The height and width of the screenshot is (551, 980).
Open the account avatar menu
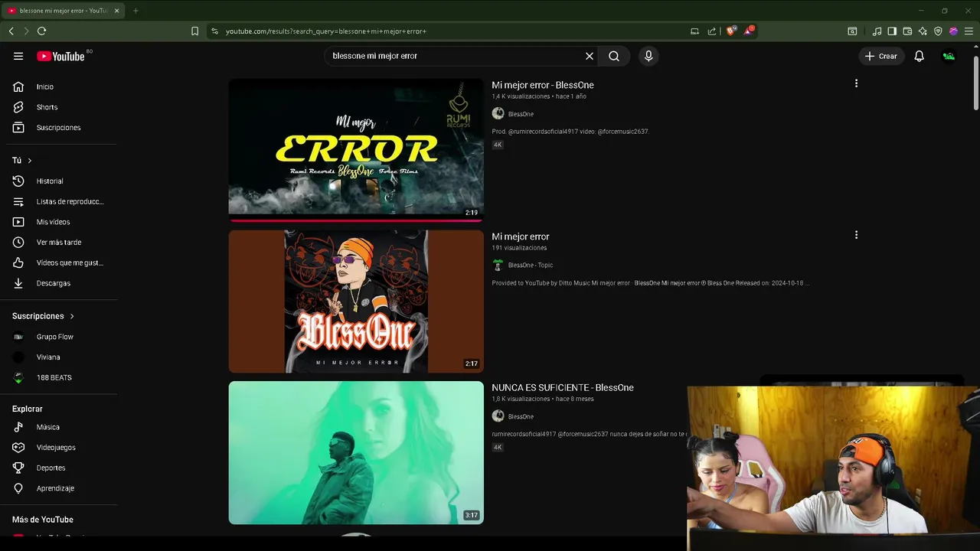949,56
